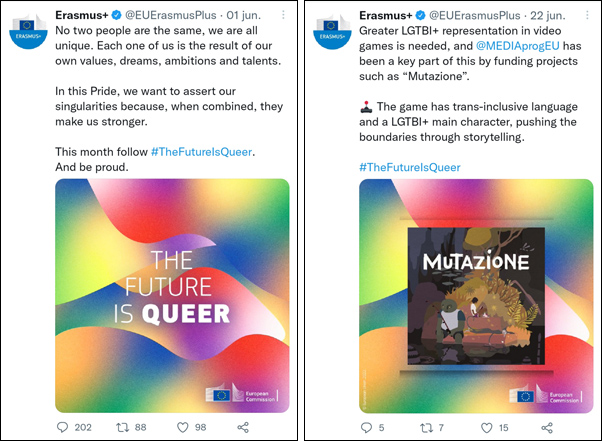The image size is (602, 441).
Task: Retweet the 'Future is Queer' tweet
Action: pyautogui.click(x=125, y=427)
